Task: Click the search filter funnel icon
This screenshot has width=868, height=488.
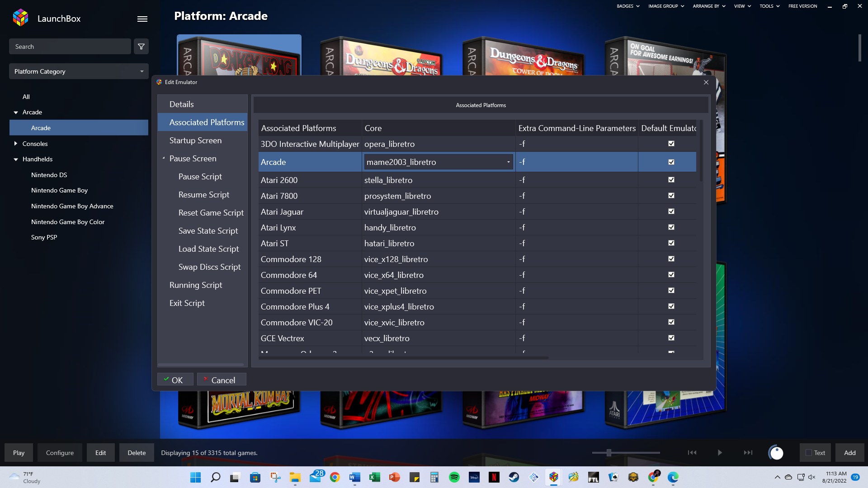Action: (x=141, y=47)
